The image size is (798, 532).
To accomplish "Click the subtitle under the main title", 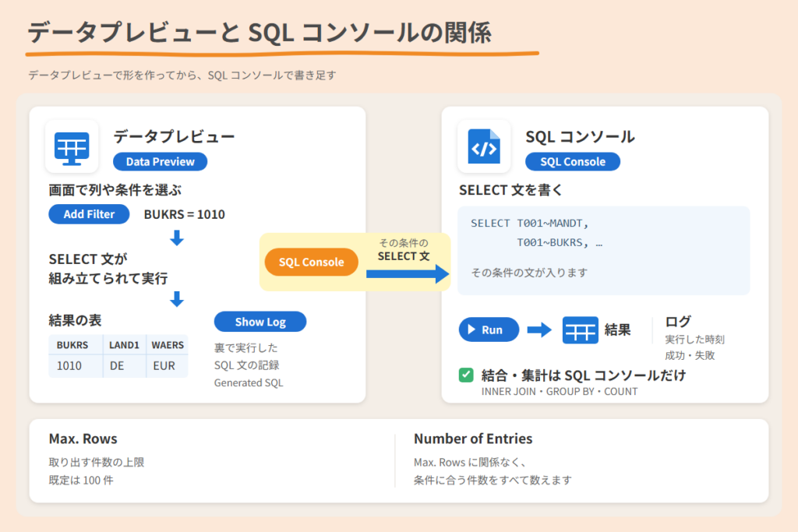I will point(182,76).
